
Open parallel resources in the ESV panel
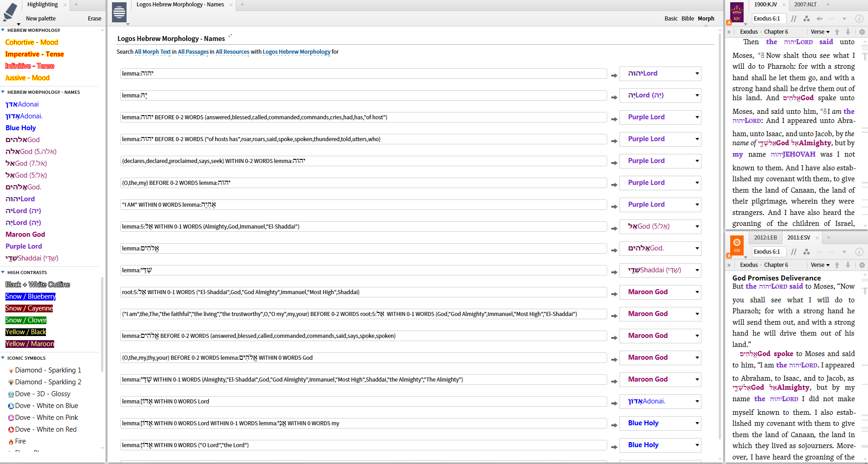pos(794,252)
